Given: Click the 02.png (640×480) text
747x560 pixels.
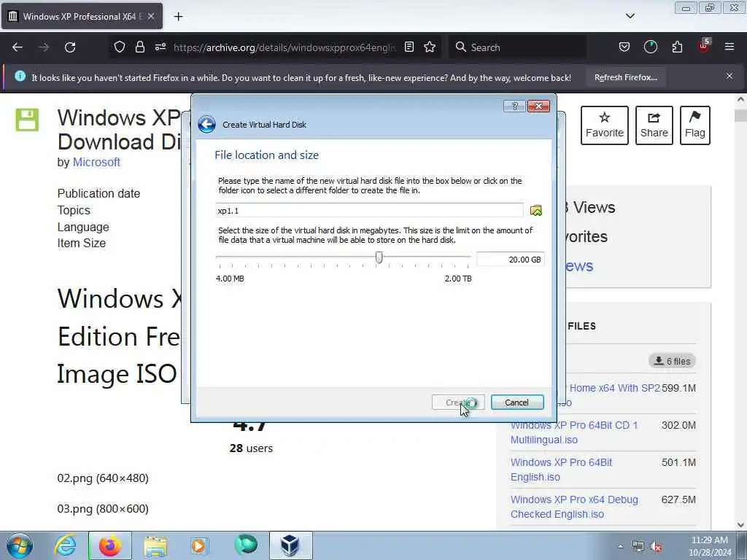Looking at the screenshot, I should (103, 478).
